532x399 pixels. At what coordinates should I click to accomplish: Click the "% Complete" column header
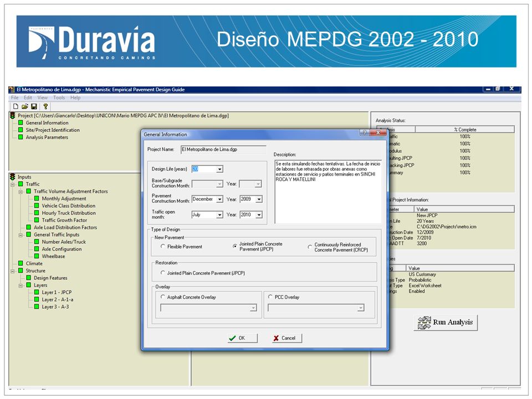click(465, 129)
